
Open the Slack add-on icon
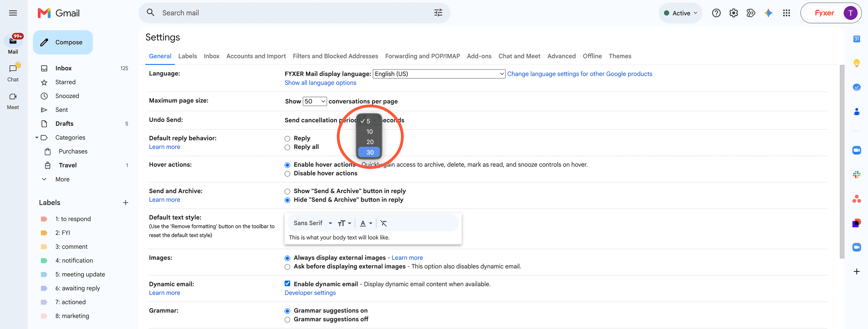coord(856,174)
